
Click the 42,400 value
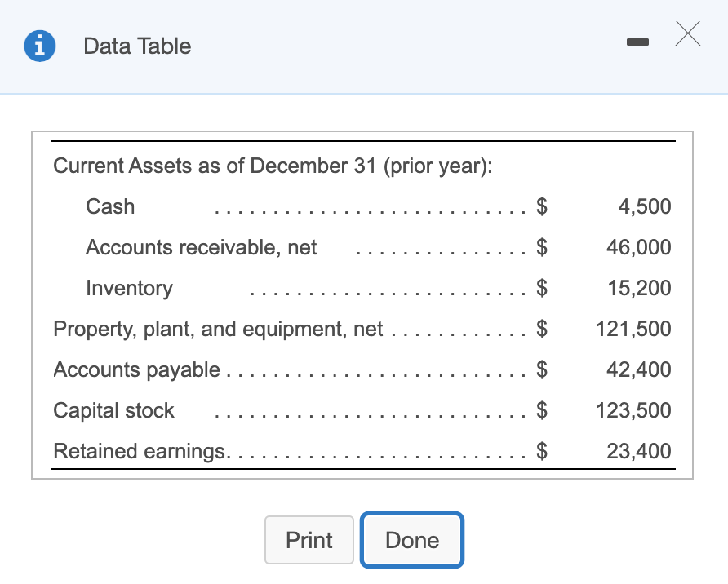pyautogui.click(x=639, y=369)
